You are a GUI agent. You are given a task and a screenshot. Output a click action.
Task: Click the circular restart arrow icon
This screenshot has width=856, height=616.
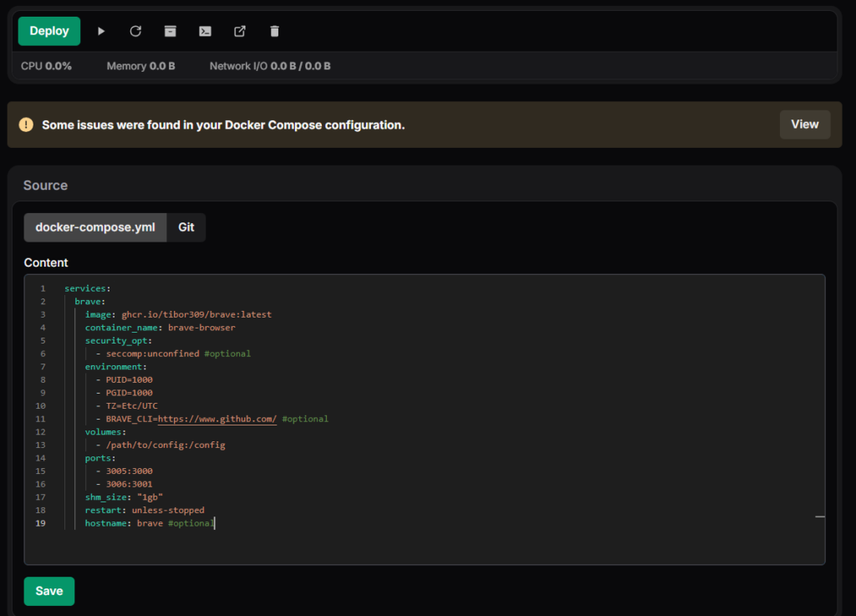(135, 31)
